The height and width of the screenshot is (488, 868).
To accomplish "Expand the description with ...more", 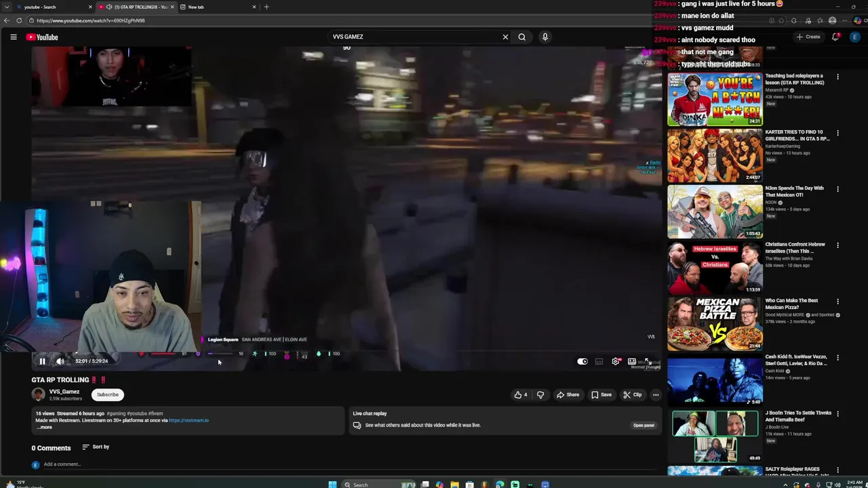I will click(x=44, y=427).
